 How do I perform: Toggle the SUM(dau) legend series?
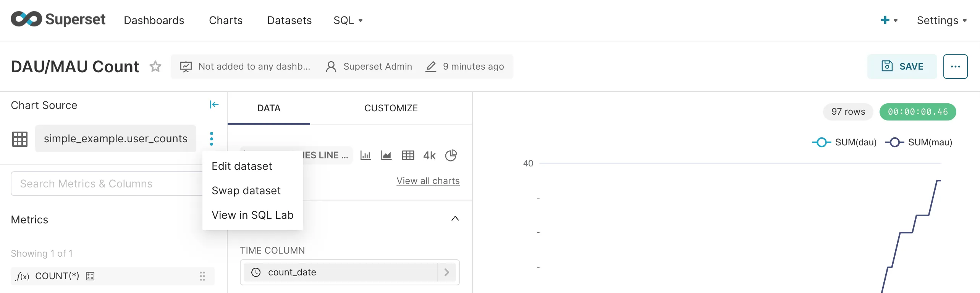coord(844,142)
